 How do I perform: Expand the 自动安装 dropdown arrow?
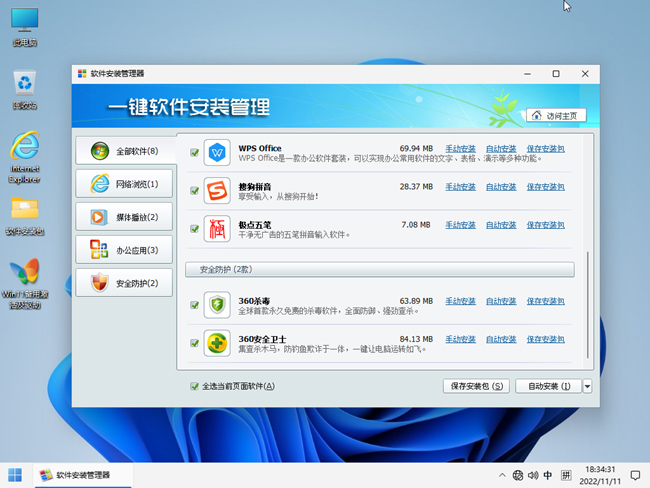(x=587, y=386)
